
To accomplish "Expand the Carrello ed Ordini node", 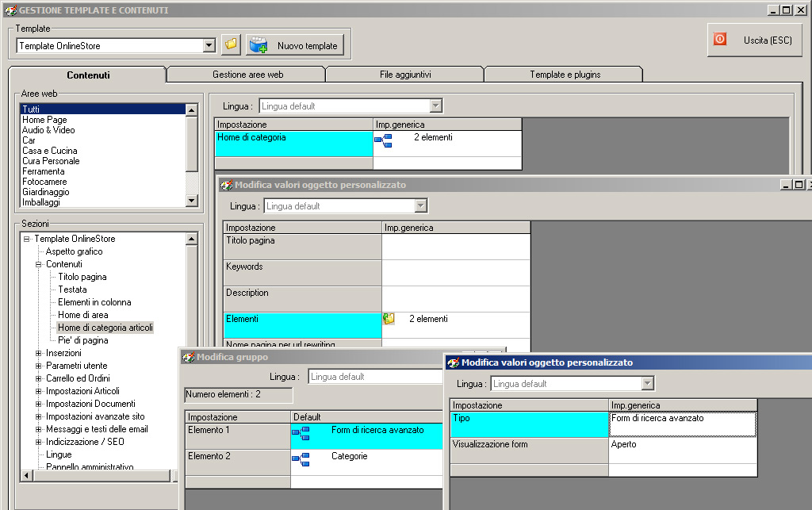I will click(38, 378).
